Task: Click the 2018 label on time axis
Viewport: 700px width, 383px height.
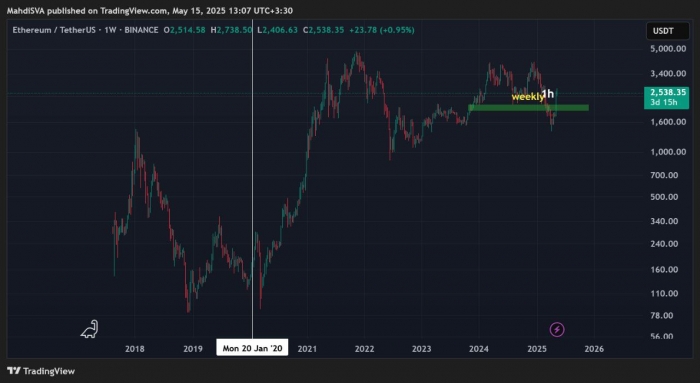Action: tap(134, 349)
